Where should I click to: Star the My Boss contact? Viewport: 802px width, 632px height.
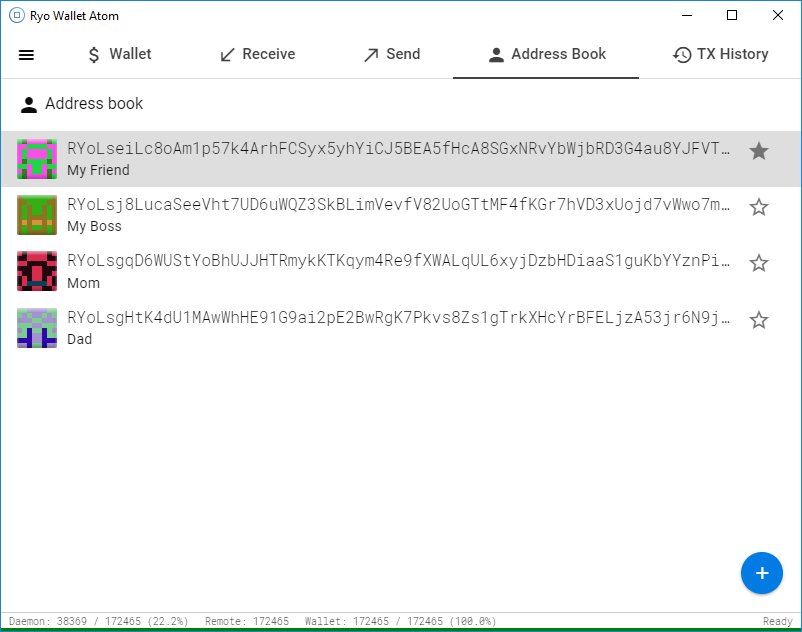click(759, 207)
